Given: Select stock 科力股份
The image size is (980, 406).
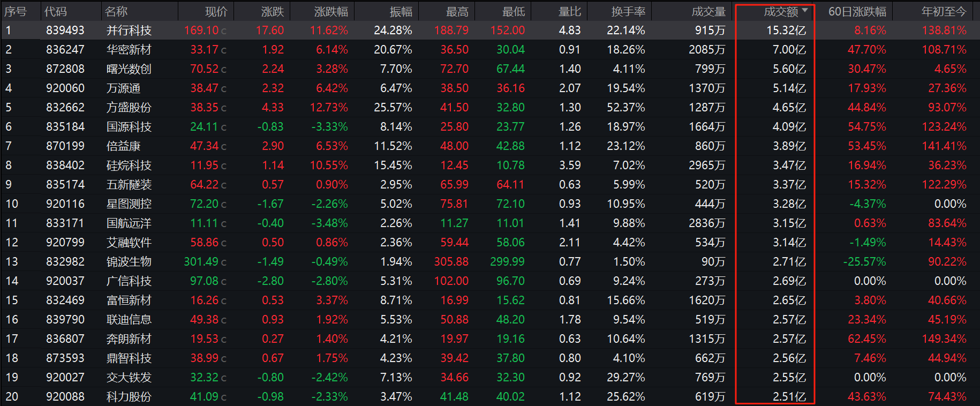Looking at the screenshot, I should (x=129, y=397).
